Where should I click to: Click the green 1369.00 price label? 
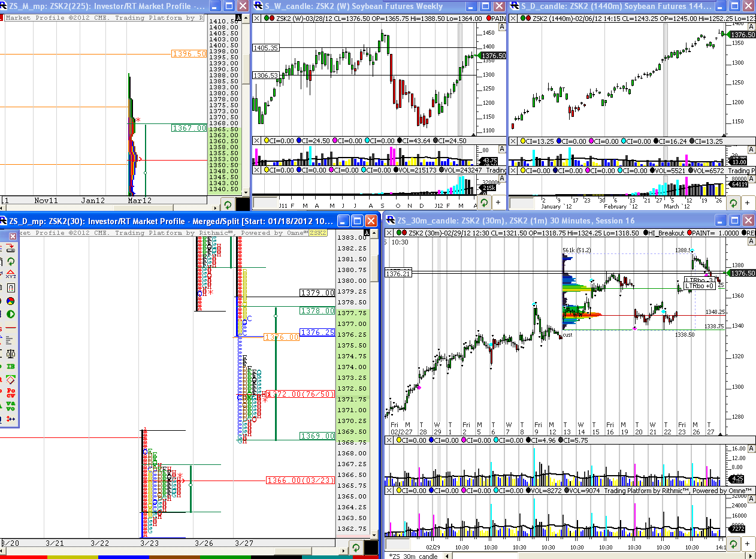(317, 436)
